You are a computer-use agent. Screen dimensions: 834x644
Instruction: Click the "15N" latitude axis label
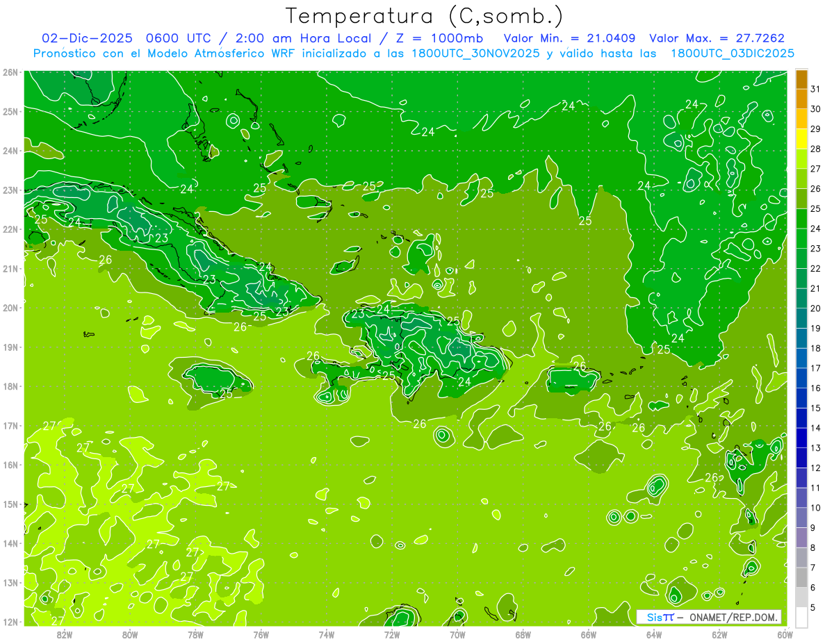click(10, 504)
